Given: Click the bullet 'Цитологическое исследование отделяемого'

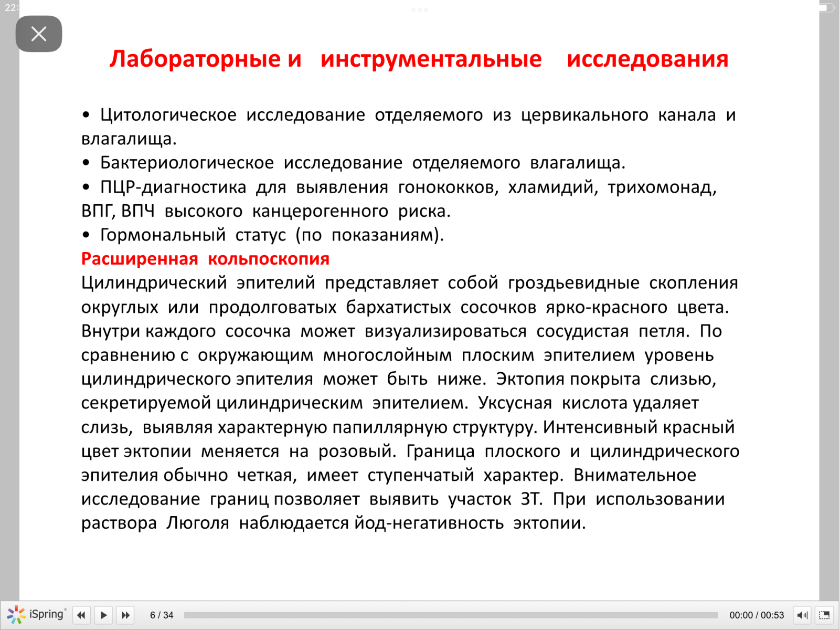Looking at the screenshot, I should click(409, 127).
